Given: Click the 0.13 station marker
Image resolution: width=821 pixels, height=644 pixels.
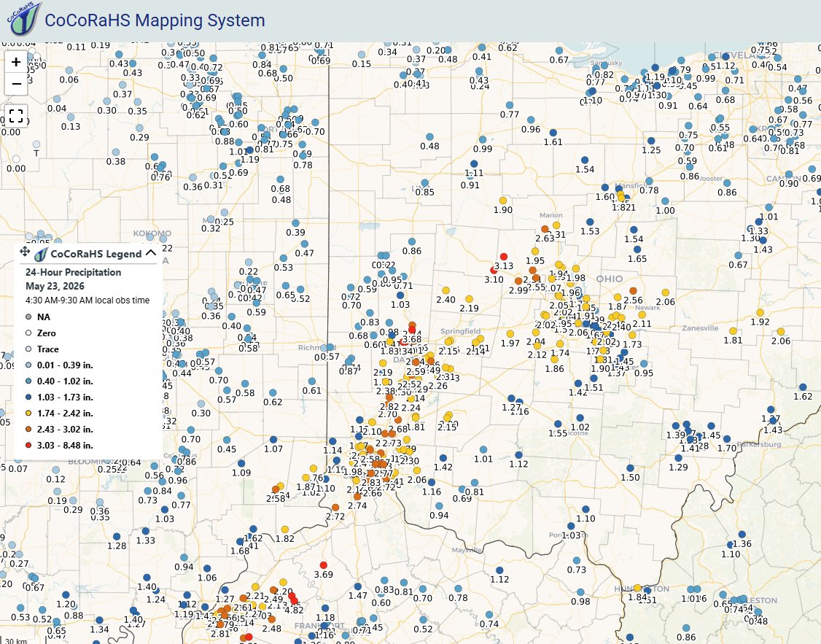Looking at the screenshot, I should point(71,117).
